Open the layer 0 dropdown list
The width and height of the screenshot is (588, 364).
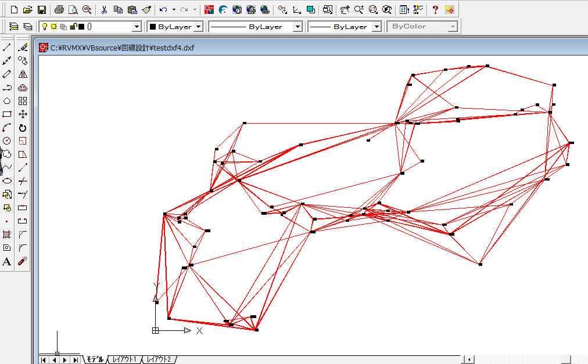tap(137, 27)
